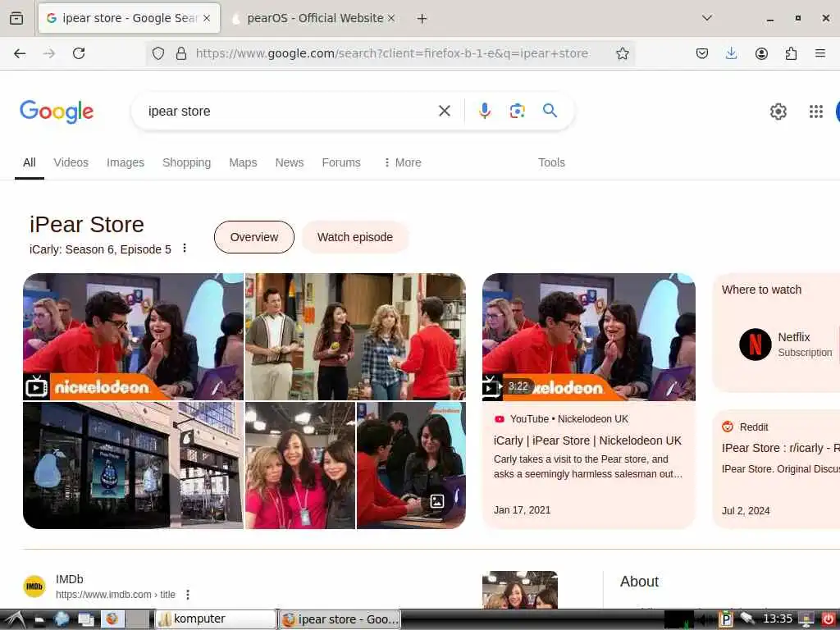This screenshot has height=630, width=840.
Task: Open the Save to Pocket icon
Action: point(702,53)
